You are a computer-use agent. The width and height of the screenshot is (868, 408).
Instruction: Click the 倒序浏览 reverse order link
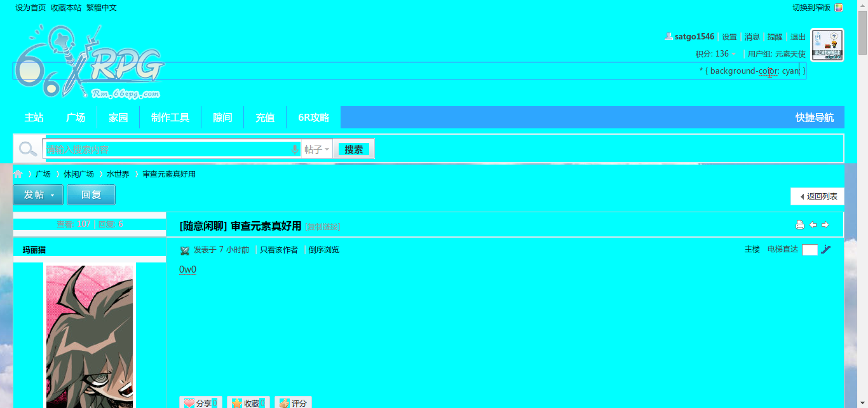tap(324, 250)
